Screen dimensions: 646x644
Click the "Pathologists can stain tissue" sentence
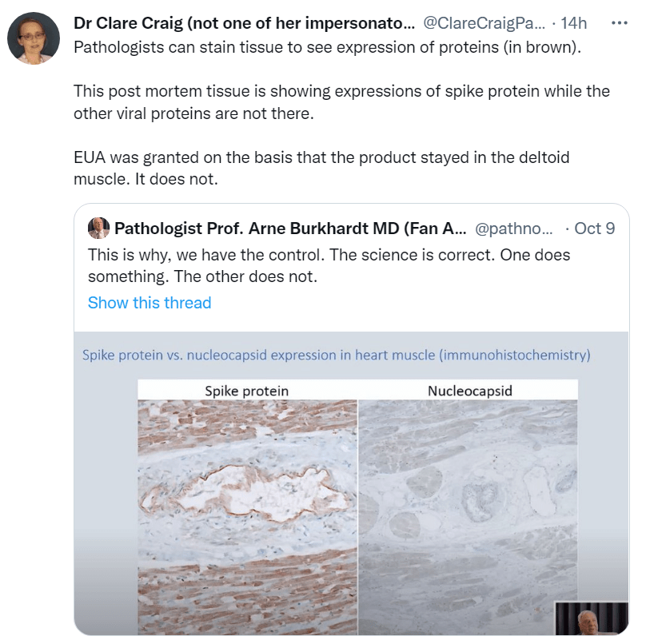pos(328,47)
